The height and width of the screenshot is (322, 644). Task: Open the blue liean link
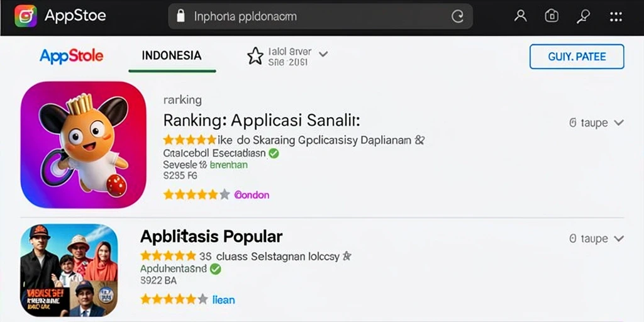(224, 300)
